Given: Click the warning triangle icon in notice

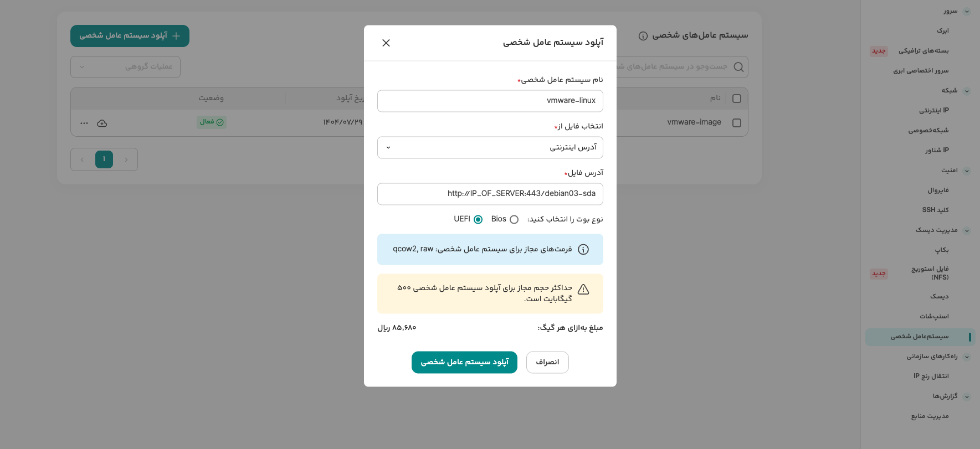Looking at the screenshot, I should [583, 290].
